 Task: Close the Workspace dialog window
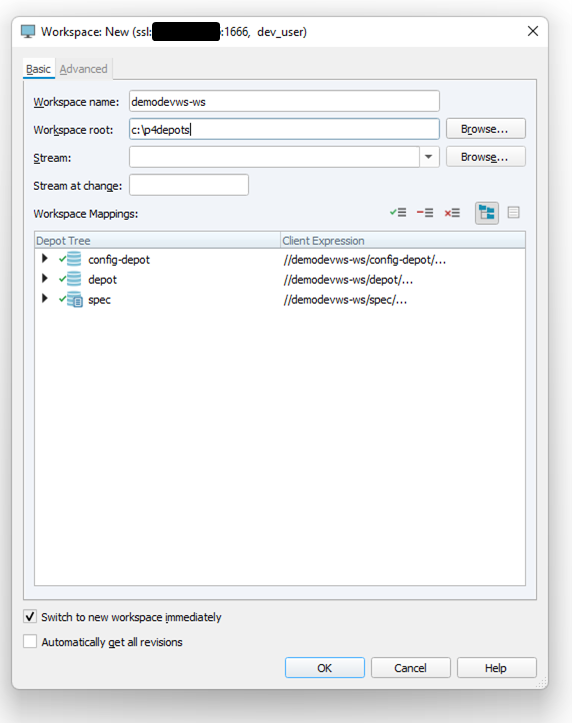coord(533,31)
